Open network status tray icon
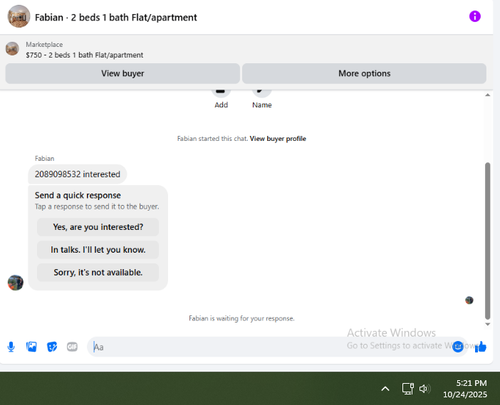Viewport: 500px width, 405px height. 408,389
